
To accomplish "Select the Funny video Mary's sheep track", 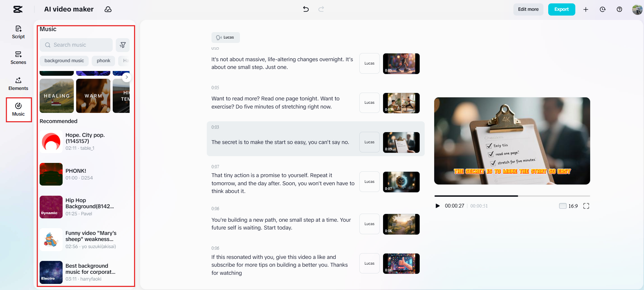I will pos(85,240).
